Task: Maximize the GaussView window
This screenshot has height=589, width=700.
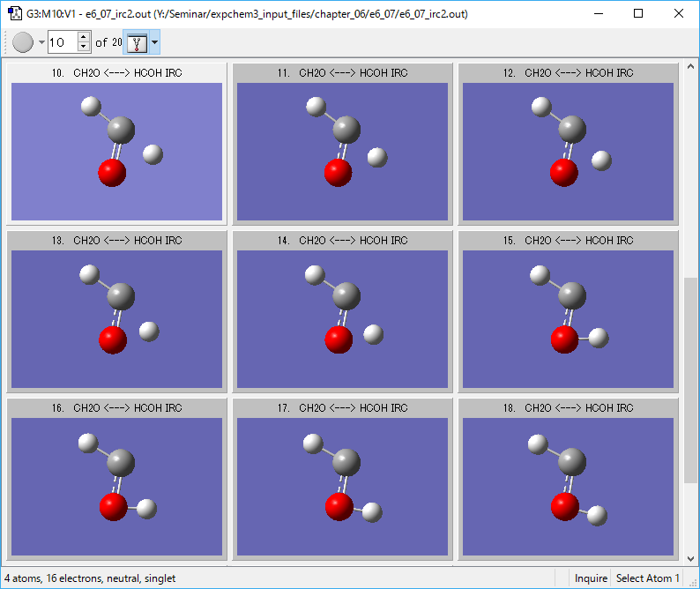Action: coord(638,13)
